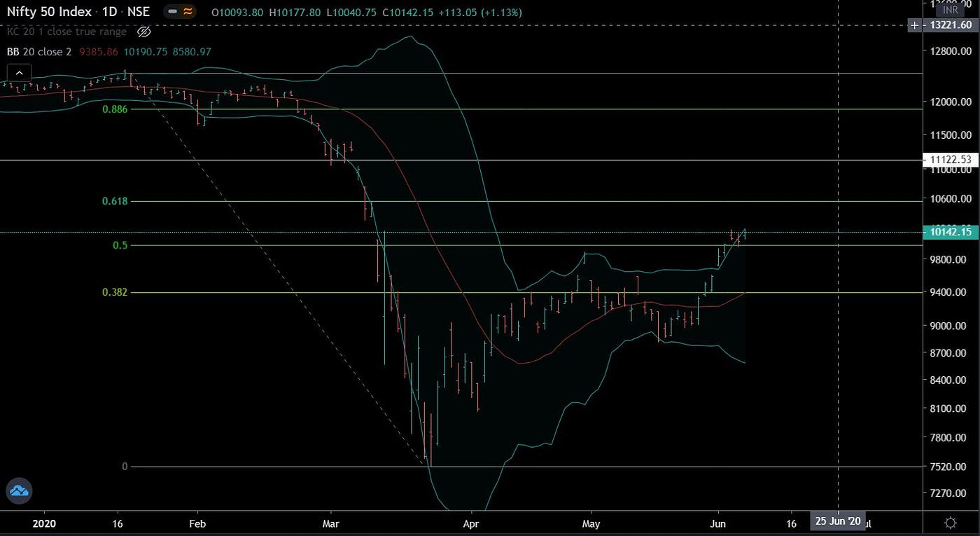Click the Feb label on the time axis
The image size is (980, 536).
[197, 523]
